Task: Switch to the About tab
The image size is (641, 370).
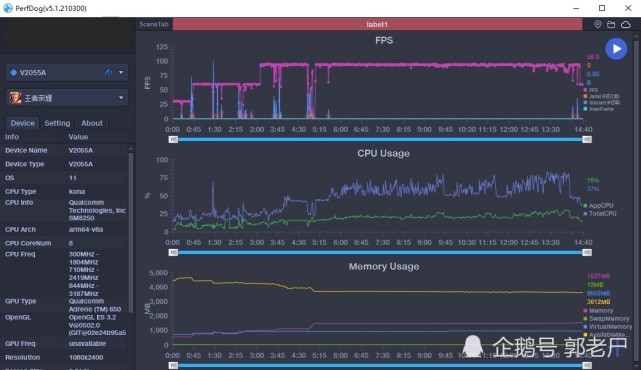Action: point(92,123)
